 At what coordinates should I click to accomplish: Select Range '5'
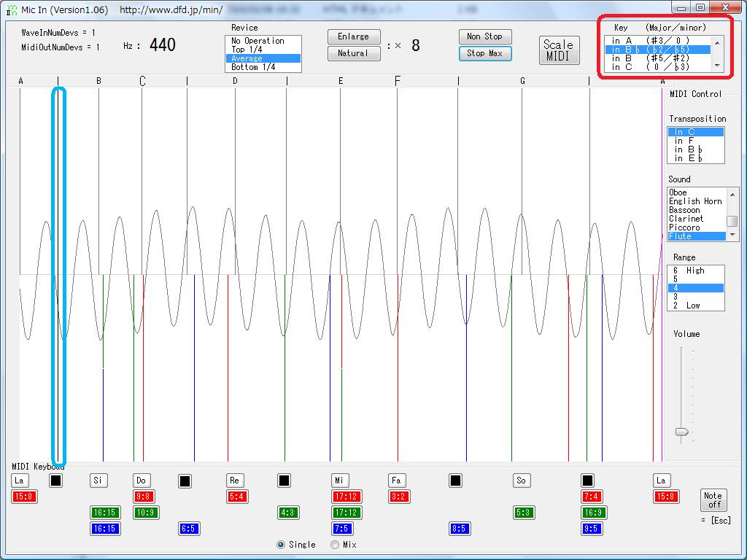tap(696, 279)
